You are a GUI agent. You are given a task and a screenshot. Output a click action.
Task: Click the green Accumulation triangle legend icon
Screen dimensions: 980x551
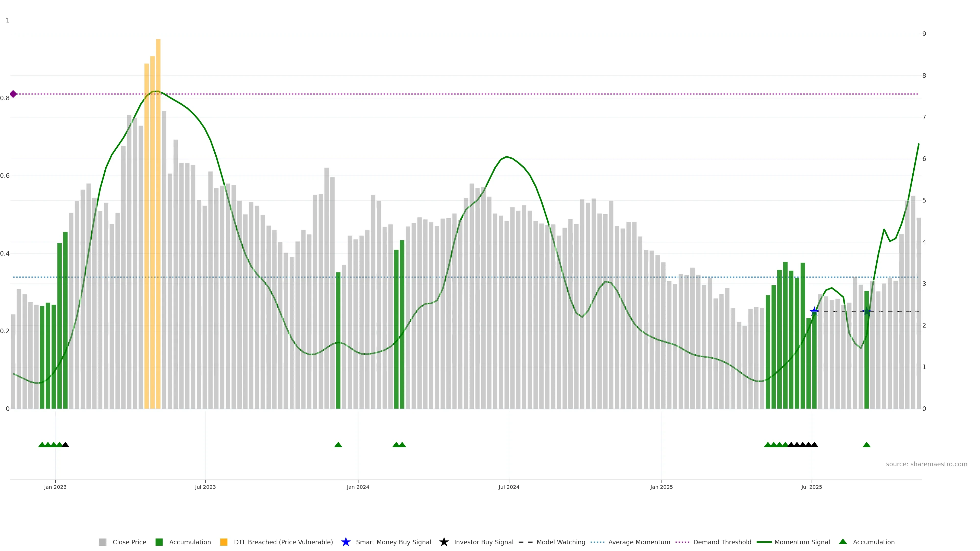[843, 542]
